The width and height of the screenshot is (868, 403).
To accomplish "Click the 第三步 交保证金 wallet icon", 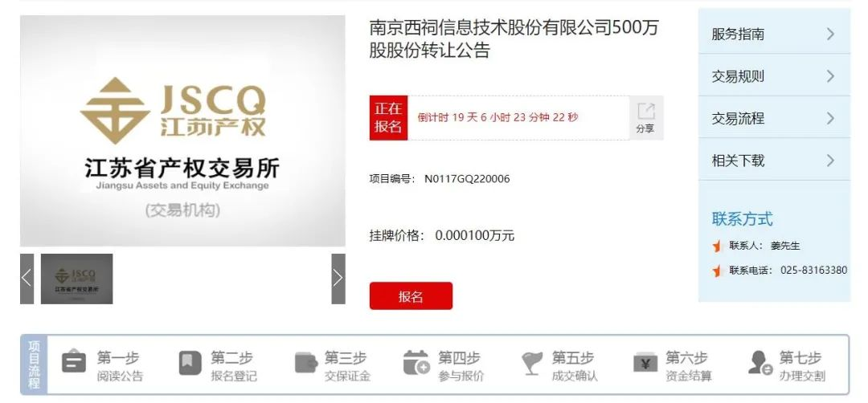I will [306, 363].
